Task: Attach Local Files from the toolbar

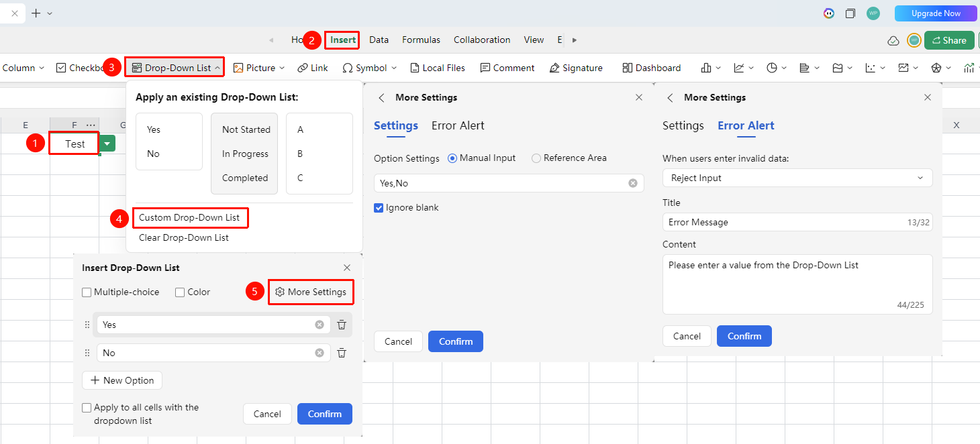Action: (x=437, y=68)
